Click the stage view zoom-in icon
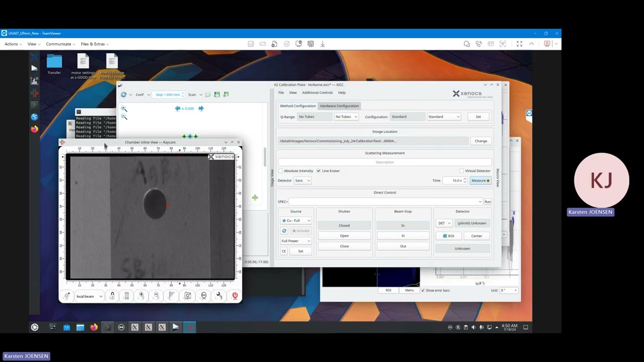This screenshot has width=644, height=362. 124,109
